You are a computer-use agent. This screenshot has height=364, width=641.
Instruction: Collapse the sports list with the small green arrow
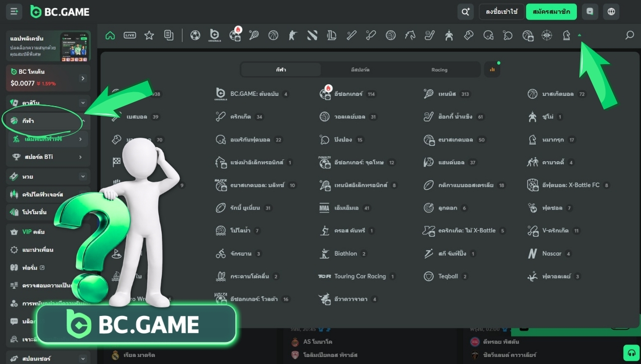click(x=579, y=35)
